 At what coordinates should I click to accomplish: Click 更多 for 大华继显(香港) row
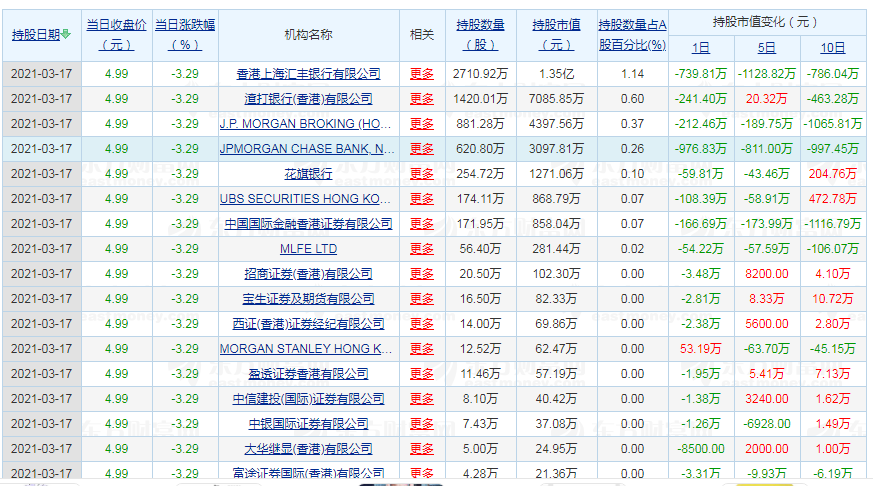coord(422,449)
